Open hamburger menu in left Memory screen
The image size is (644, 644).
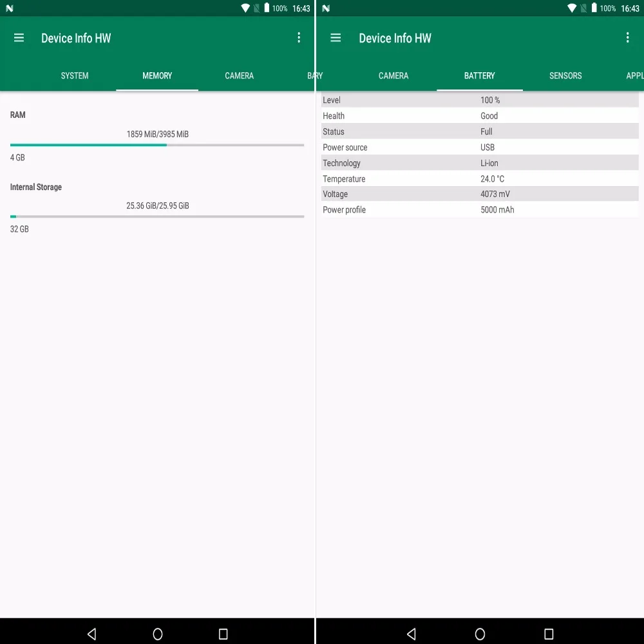pos(19,38)
